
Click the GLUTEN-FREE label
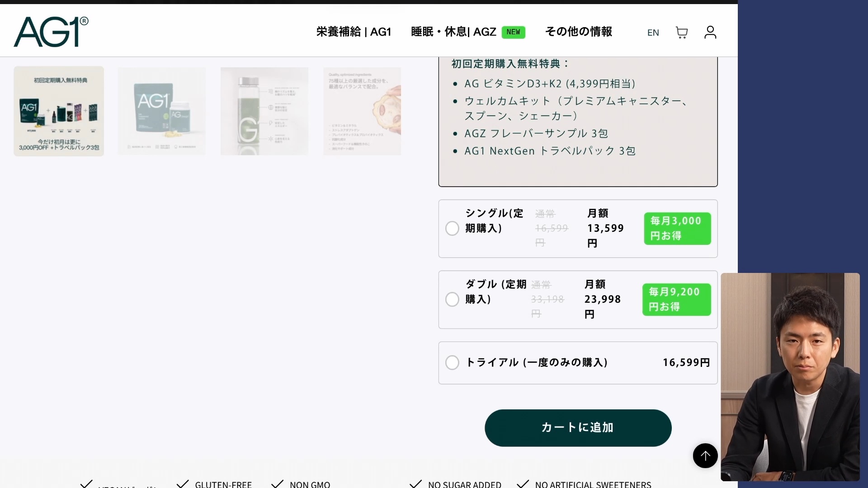tap(223, 484)
